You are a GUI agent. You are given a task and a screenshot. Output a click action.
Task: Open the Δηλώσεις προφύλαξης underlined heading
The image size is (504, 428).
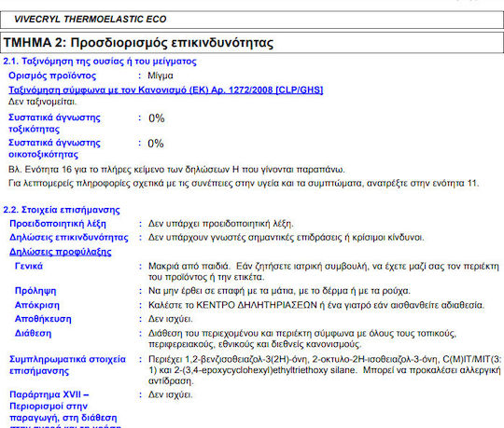tap(61, 252)
